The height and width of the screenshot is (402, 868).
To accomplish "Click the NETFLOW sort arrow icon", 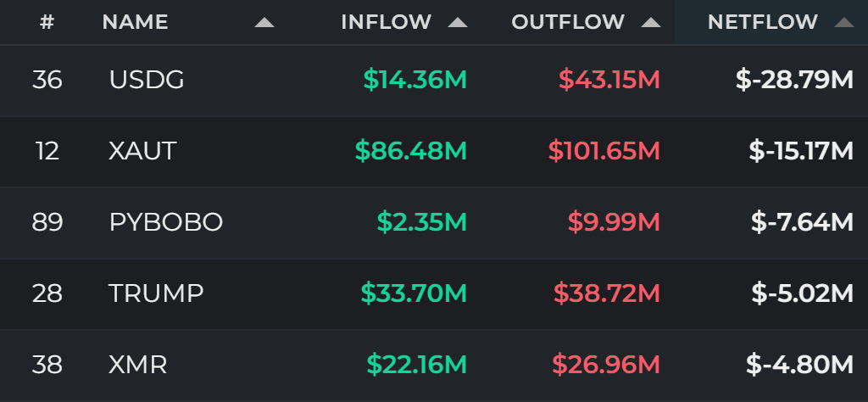I will [x=844, y=23].
